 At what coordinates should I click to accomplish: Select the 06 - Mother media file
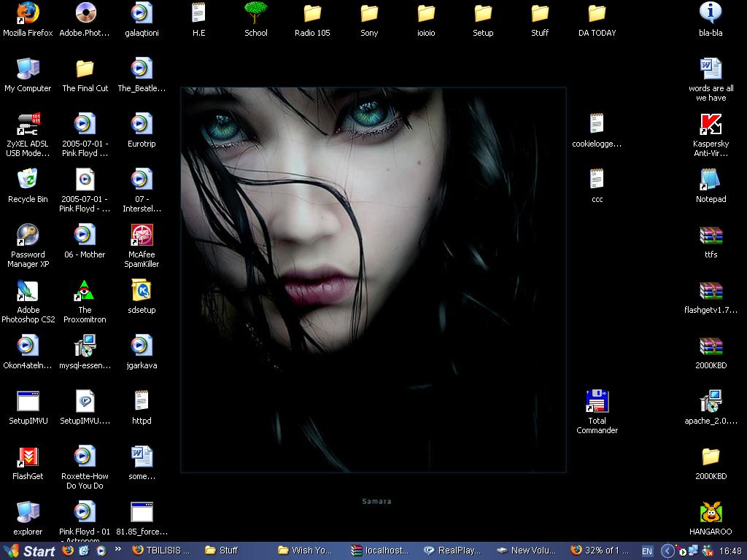tap(85, 235)
